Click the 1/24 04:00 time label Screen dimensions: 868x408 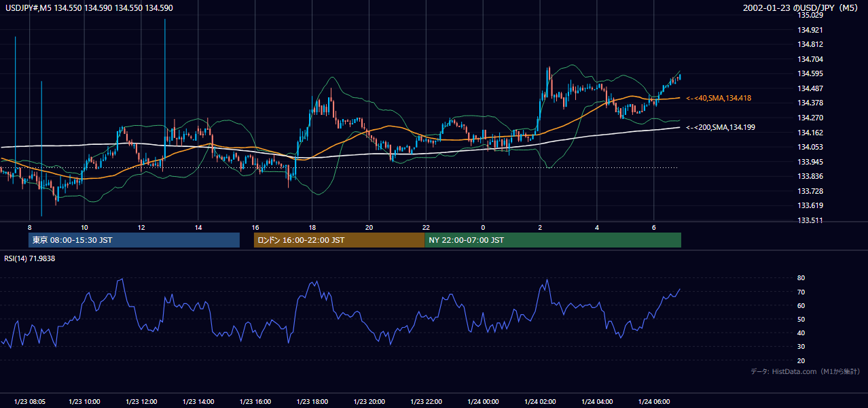point(598,402)
